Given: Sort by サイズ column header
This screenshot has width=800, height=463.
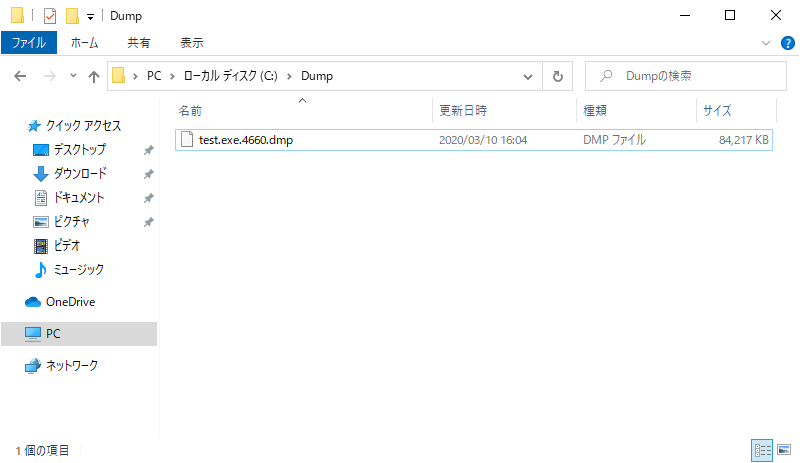Looking at the screenshot, I should [717, 110].
